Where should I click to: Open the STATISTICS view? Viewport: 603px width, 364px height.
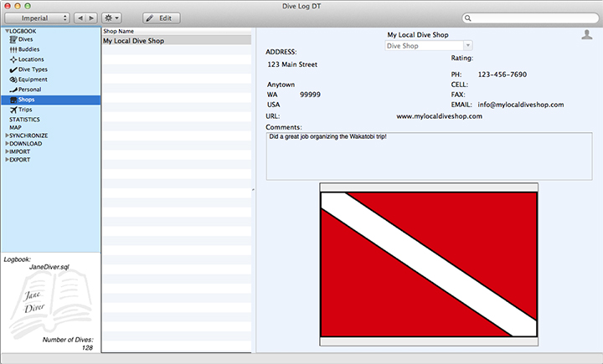click(24, 120)
